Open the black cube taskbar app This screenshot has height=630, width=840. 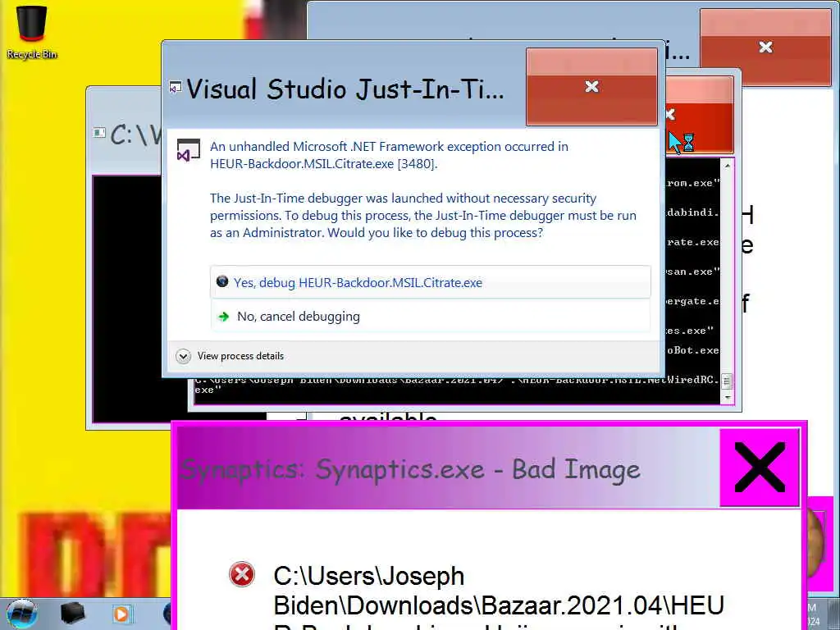click(72, 614)
